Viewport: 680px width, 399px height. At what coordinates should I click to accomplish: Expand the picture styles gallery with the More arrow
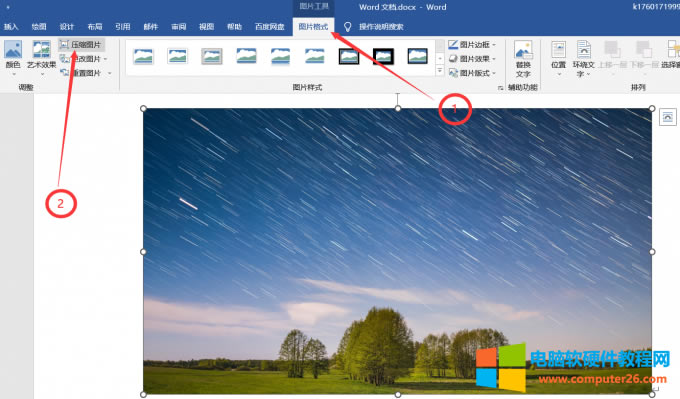coord(440,70)
